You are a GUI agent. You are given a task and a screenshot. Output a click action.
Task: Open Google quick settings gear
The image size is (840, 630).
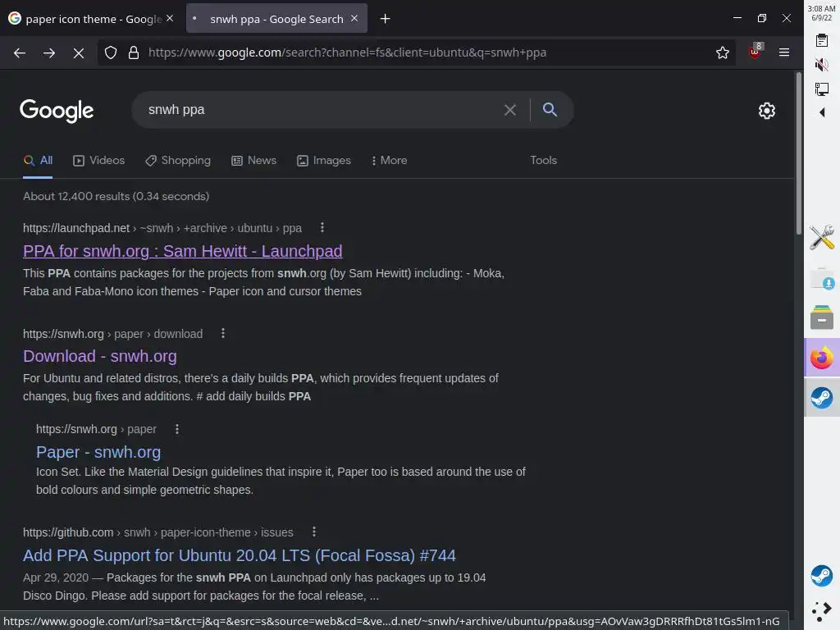767,111
